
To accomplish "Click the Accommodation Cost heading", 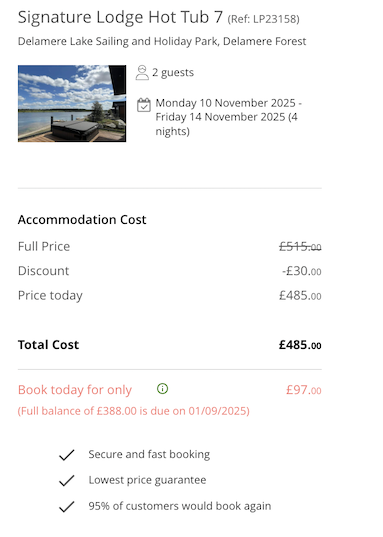I will 82,220.
